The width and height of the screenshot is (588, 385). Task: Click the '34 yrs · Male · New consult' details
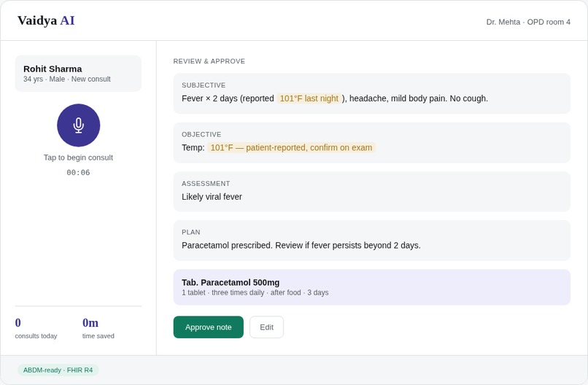click(66, 79)
